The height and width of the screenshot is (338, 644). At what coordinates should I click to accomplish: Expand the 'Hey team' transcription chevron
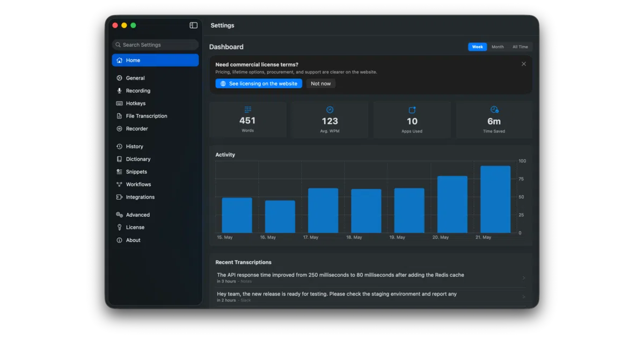[524, 297]
